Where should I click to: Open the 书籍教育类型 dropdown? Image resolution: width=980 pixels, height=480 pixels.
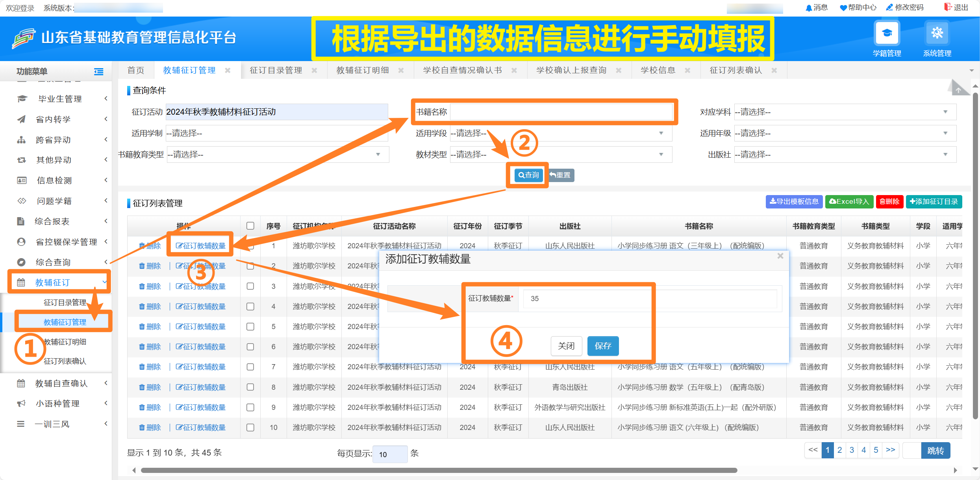[278, 154]
